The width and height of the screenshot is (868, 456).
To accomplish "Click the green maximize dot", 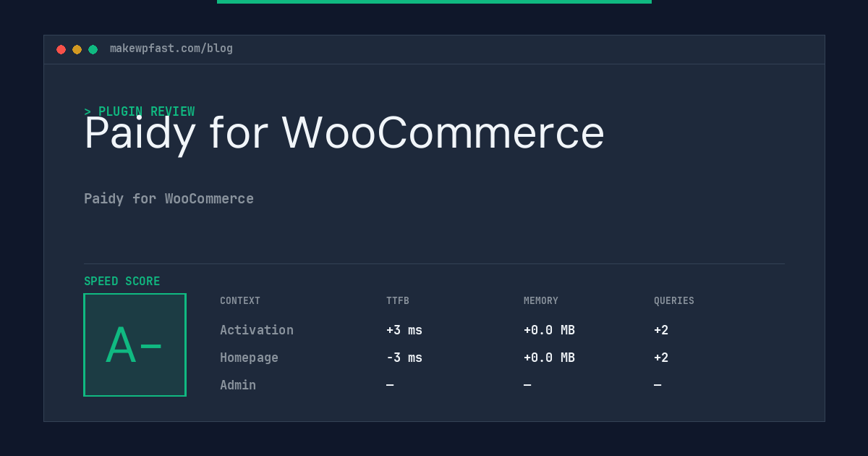I will 93,49.
